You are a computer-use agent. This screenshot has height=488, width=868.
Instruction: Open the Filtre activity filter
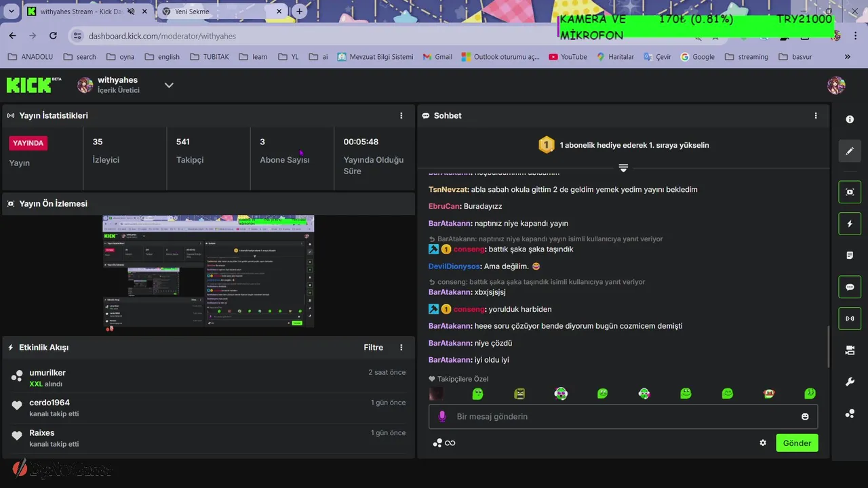click(x=374, y=348)
